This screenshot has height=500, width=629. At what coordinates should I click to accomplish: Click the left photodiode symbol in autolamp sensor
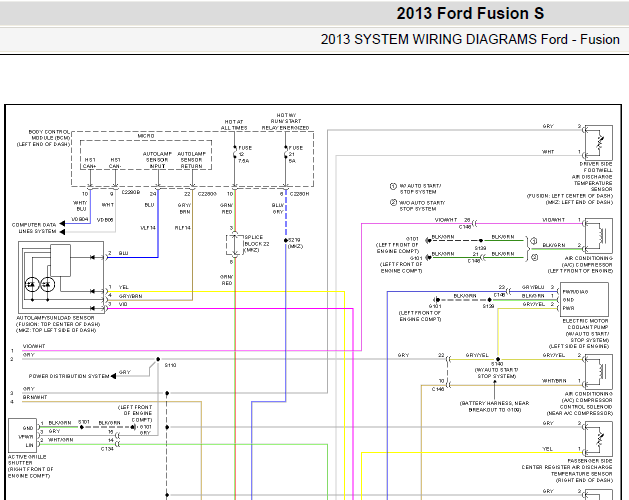point(32,285)
